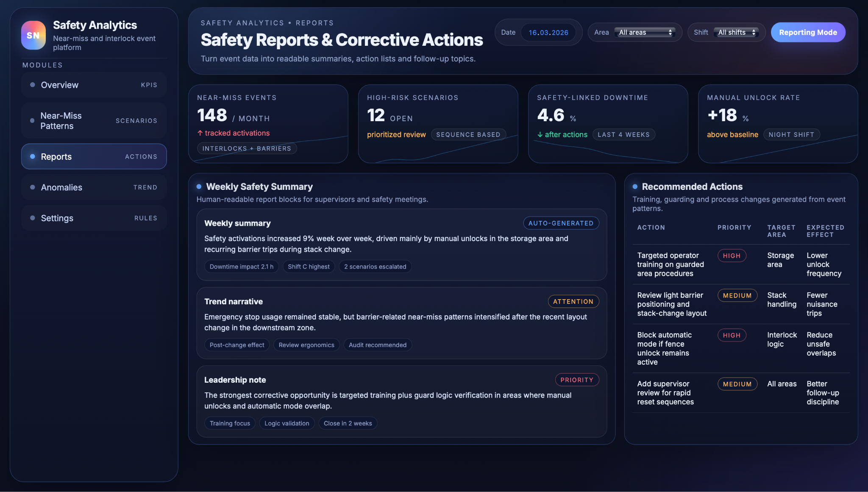Open the Area dropdown showing All areas
This screenshot has width=868, height=492.
point(645,33)
